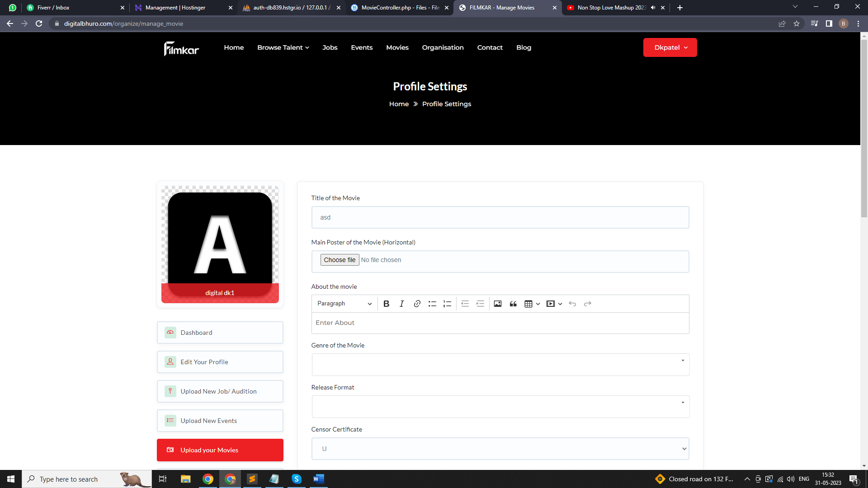Apply bulleted list formatting
Screen dimensions: 868x488
[432, 304]
